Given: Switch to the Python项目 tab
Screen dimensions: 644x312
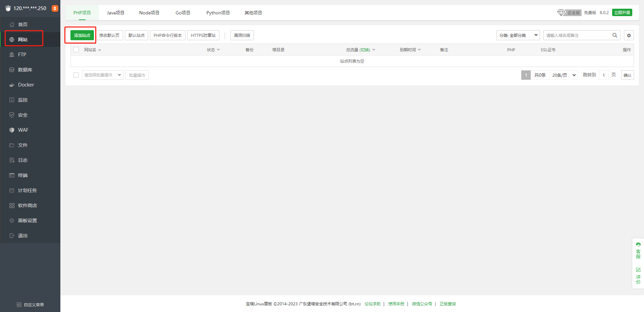Looking at the screenshot, I should [x=218, y=13].
